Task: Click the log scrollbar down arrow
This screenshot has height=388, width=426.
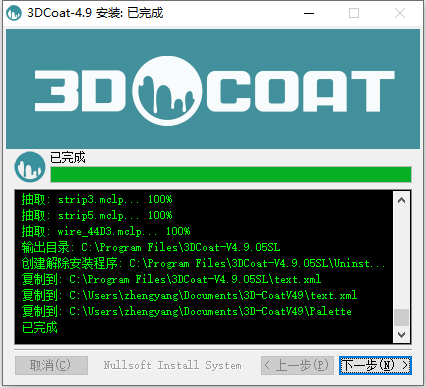Action: (402, 335)
